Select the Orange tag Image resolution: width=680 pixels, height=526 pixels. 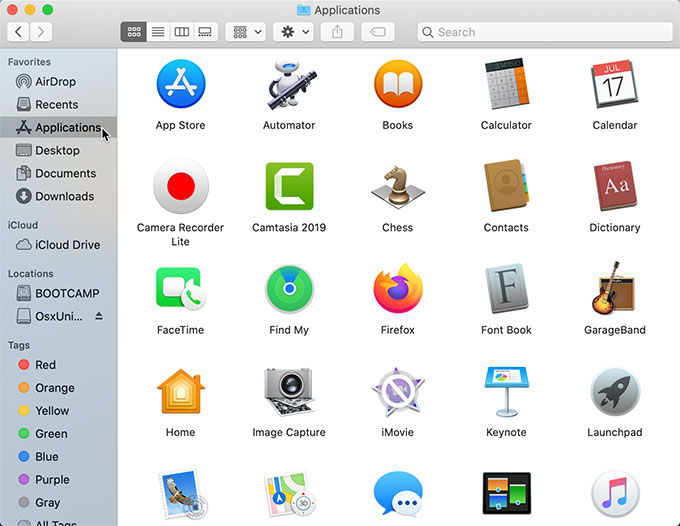coord(59,388)
